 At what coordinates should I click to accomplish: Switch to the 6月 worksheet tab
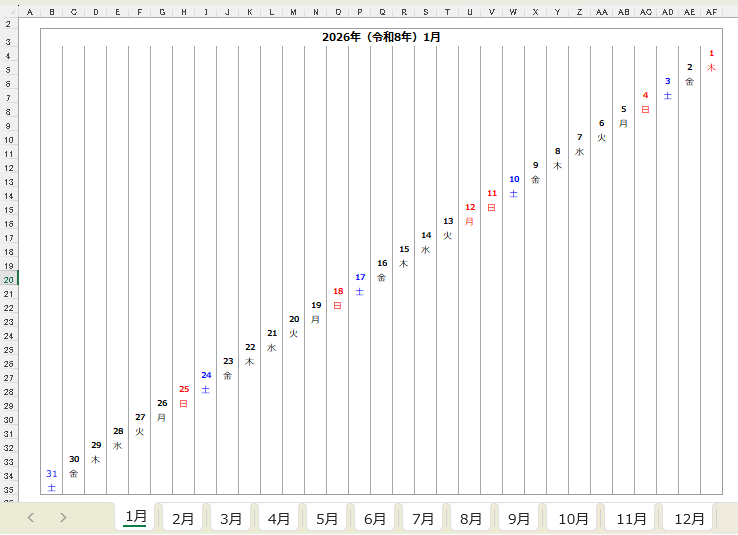tap(375, 518)
